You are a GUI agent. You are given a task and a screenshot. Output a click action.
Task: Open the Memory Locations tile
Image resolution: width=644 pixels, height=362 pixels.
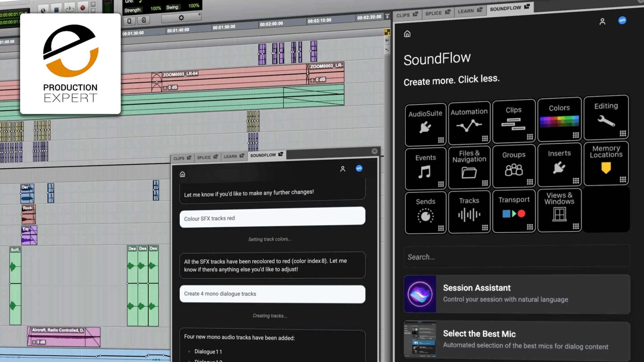point(606,163)
